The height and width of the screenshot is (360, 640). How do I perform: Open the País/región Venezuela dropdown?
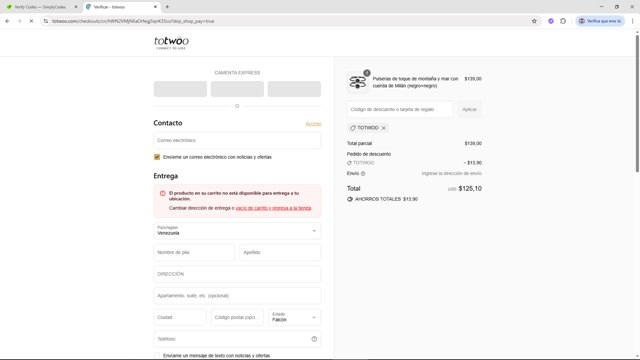point(237,231)
